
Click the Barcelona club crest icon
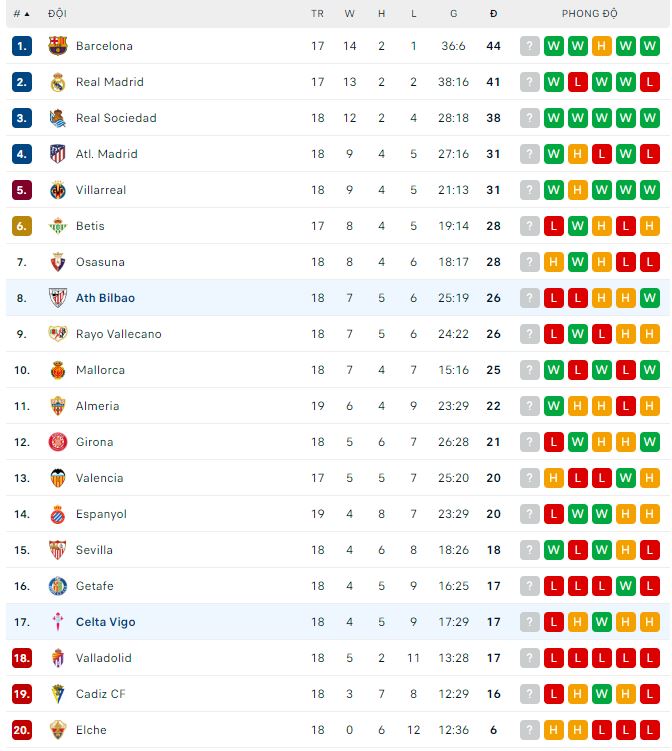pos(58,46)
